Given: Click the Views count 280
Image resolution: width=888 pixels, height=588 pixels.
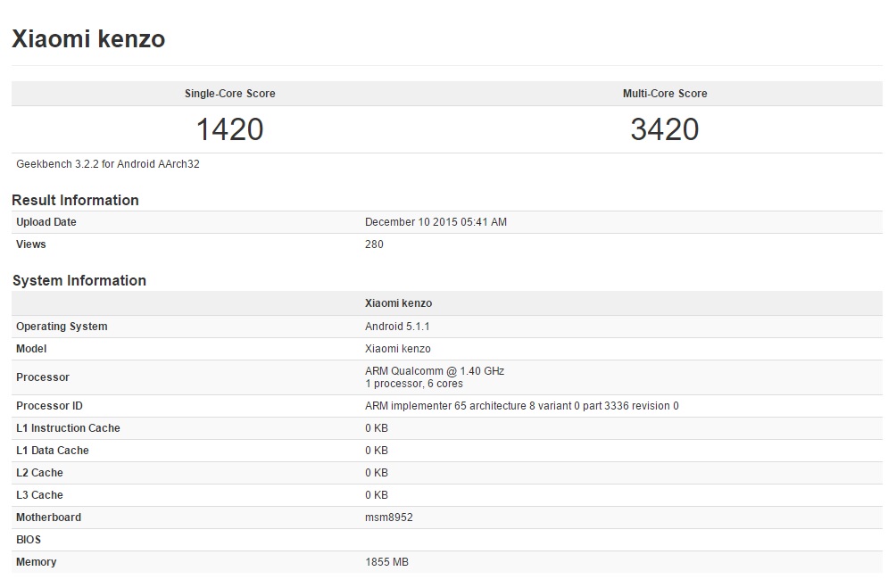Looking at the screenshot, I should coord(374,244).
